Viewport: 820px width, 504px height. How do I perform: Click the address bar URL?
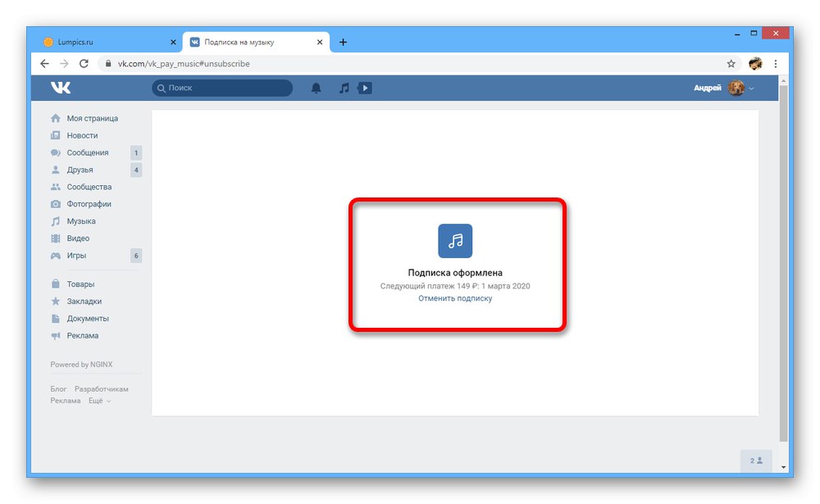click(x=184, y=64)
